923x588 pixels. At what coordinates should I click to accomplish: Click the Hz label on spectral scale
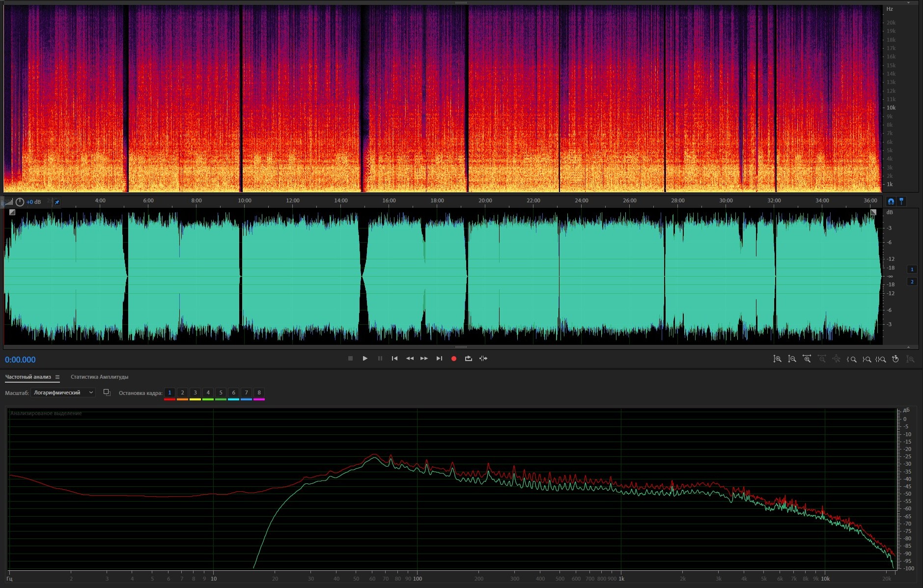(x=890, y=9)
